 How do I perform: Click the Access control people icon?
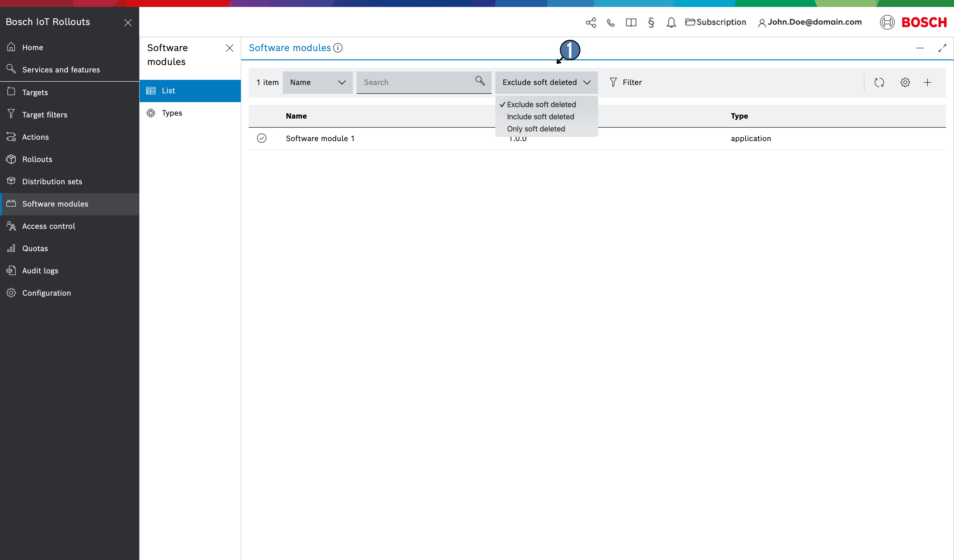(11, 226)
